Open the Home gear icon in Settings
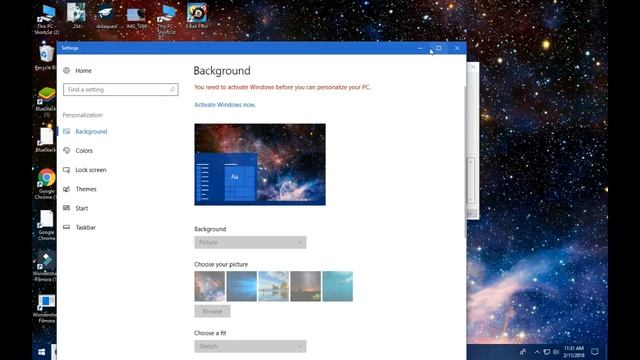The image size is (640, 360). [x=67, y=71]
